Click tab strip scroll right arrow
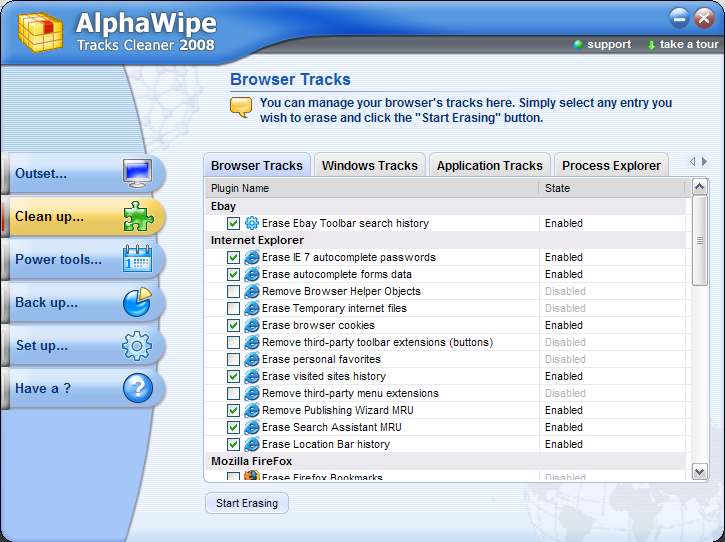 (704, 161)
